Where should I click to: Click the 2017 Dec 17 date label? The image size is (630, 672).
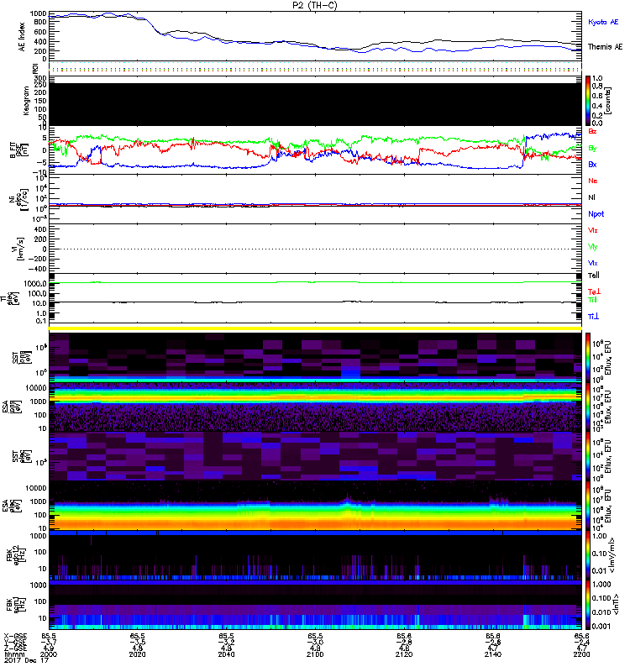point(27,660)
